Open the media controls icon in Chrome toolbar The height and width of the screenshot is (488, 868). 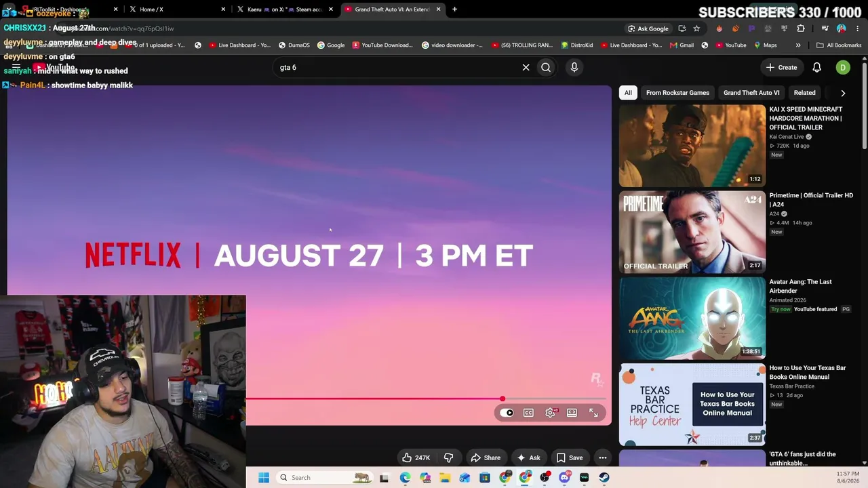(825, 28)
